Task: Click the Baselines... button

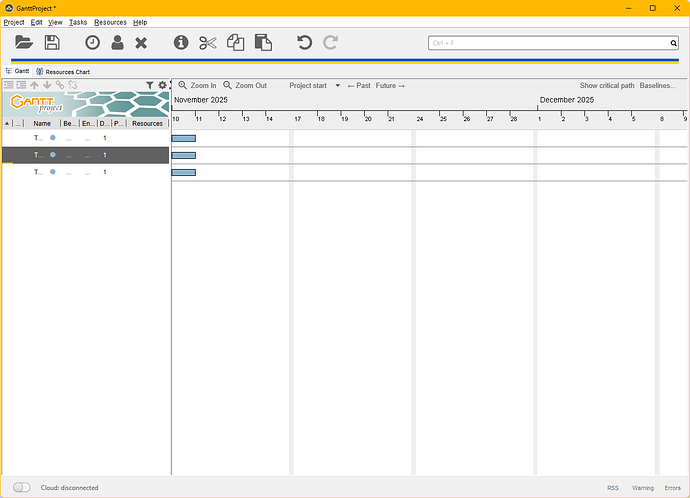Action: tap(657, 86)
